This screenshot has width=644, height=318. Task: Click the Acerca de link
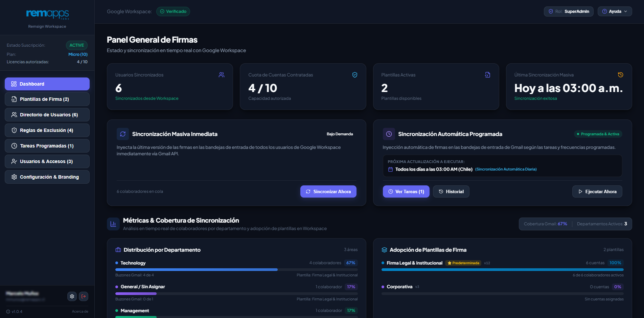click(x=80, y=312)
